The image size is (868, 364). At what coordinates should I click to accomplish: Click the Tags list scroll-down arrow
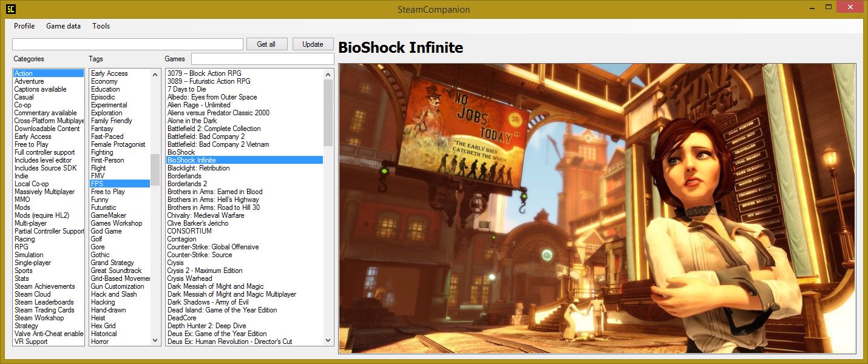tap(155, 341)
